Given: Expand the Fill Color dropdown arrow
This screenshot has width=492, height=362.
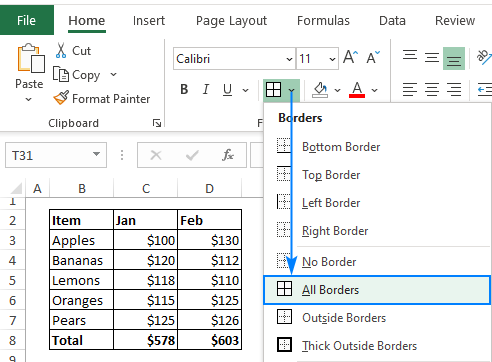Looking at the screenshot, I should click(x=337, y=90).
